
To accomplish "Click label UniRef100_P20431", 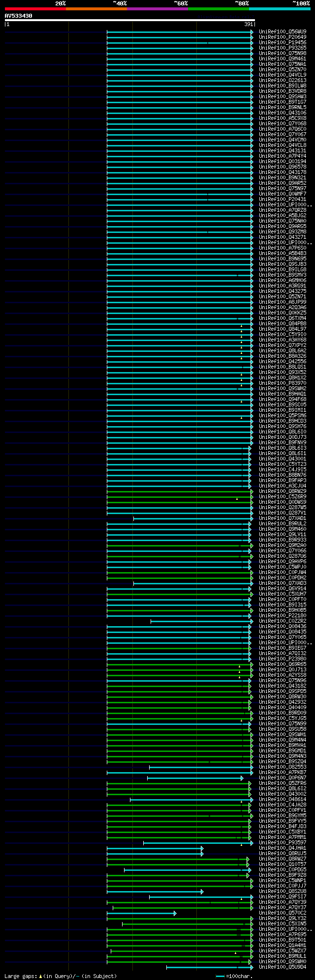I will click(283, 199).
